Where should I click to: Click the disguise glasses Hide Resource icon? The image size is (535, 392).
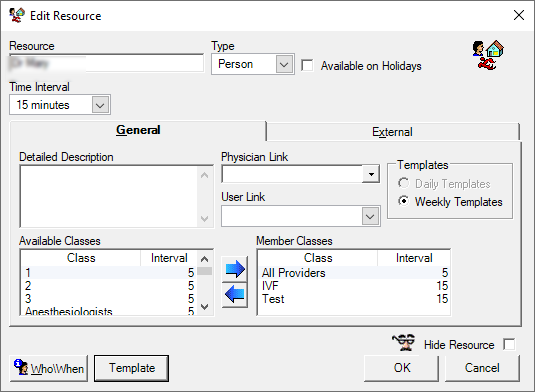[404, 342]
